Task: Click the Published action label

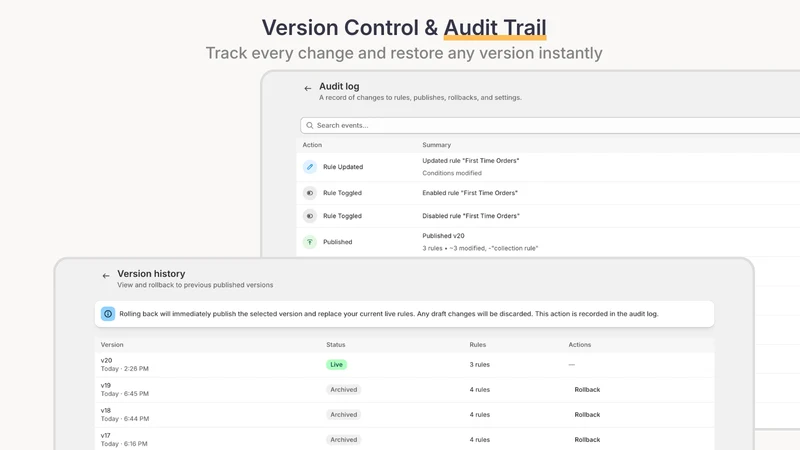Action: coord(337,242)
